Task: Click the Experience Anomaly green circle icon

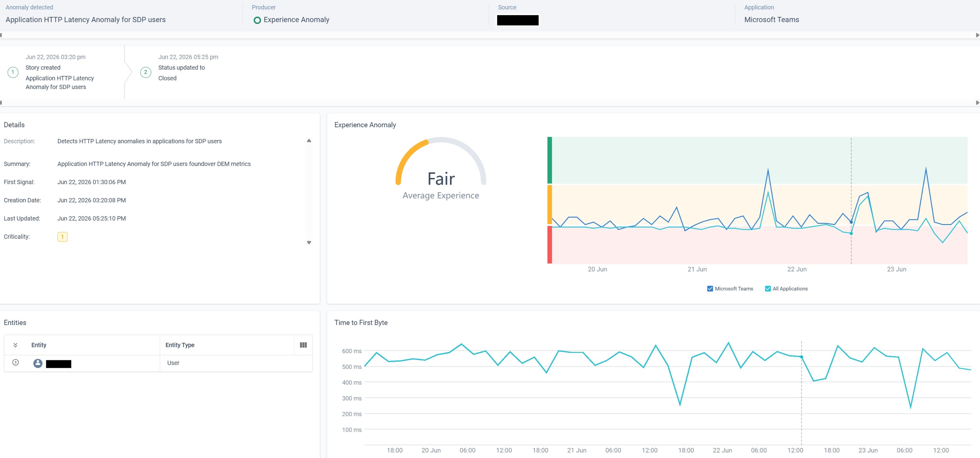Action: coord(257,20)
